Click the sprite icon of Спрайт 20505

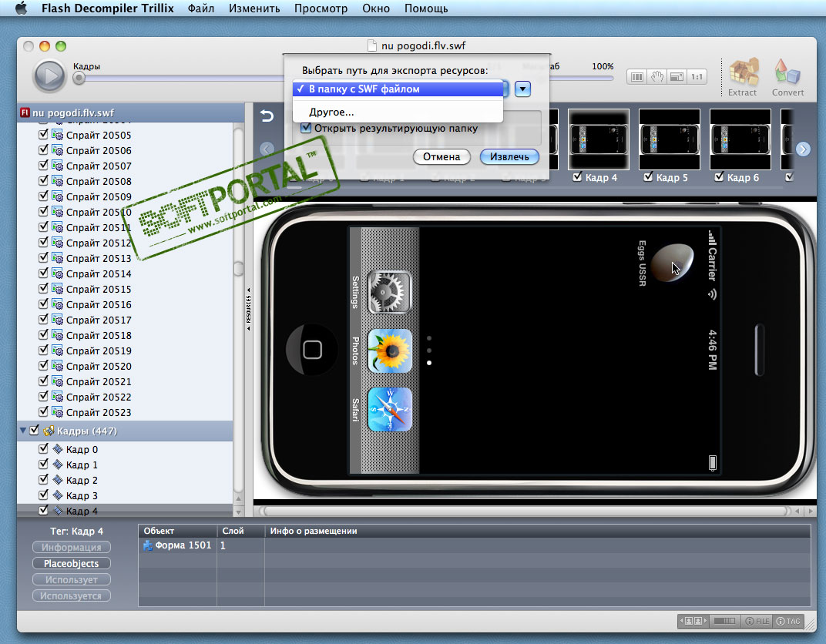(58, 135)
